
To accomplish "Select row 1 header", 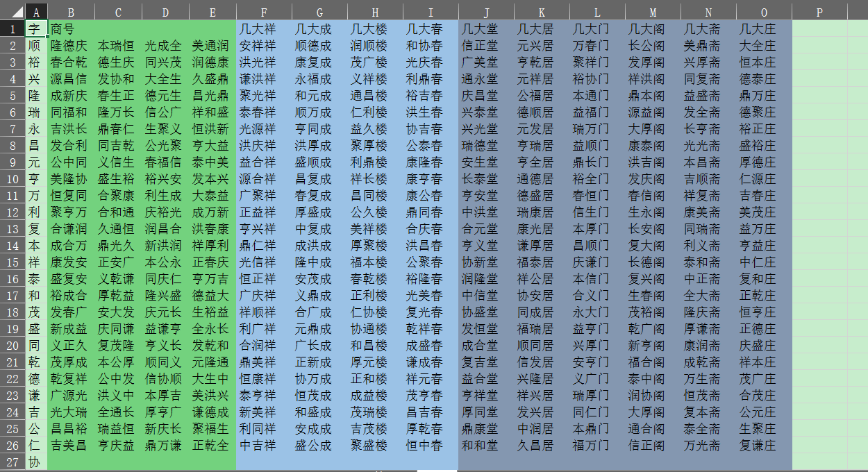I will coord(12,29).
